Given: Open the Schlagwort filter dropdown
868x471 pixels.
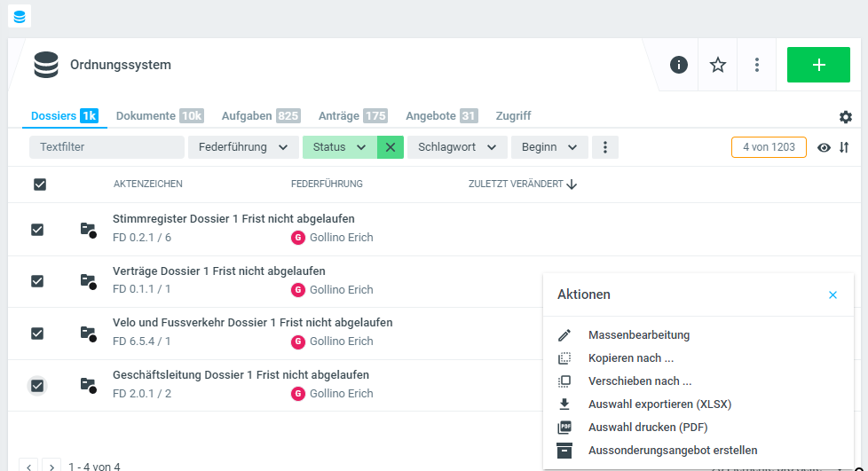Looking at the screenshot, I should pyautogui.click(x=457, y=147).
